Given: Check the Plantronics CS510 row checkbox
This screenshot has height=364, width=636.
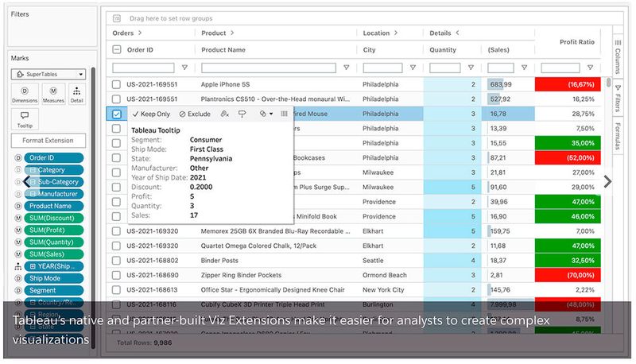Looking at the screenshot, I should pos(116,99).
